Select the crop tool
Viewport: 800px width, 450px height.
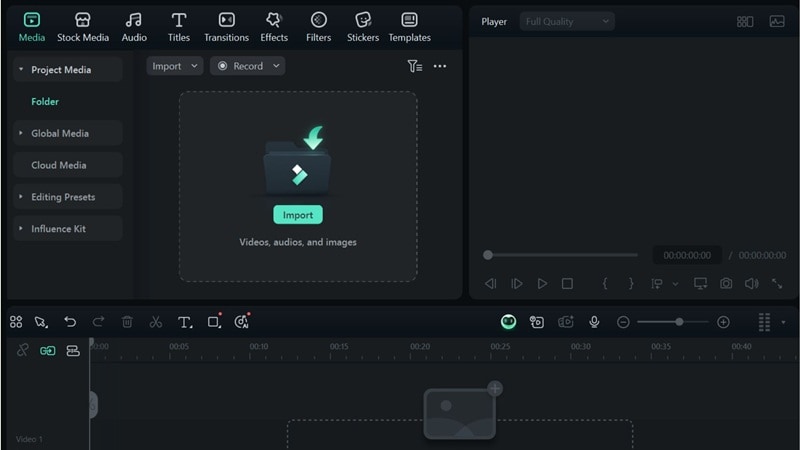[214, 321]
